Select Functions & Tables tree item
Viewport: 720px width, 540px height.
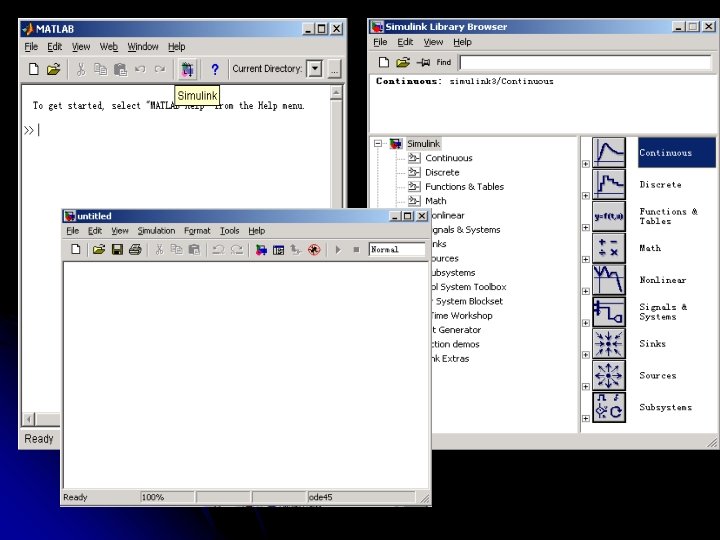(x=464, y=186)
